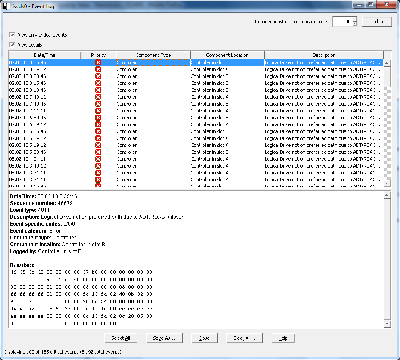Sort by the Priority column header
Screen dimensions: 400x360
click(98, 55)
